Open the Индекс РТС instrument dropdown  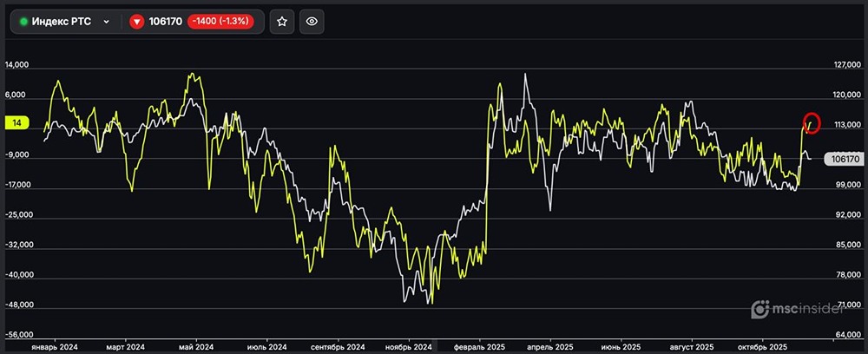65,22
